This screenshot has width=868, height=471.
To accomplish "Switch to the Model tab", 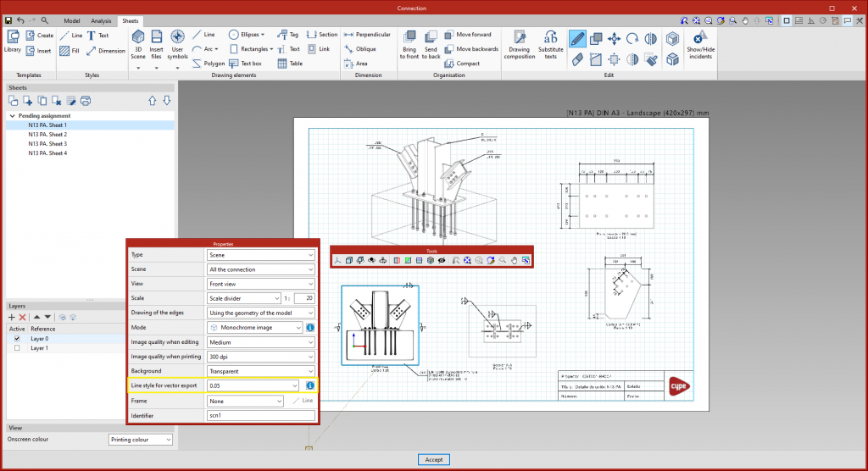I will click(72, 20).
